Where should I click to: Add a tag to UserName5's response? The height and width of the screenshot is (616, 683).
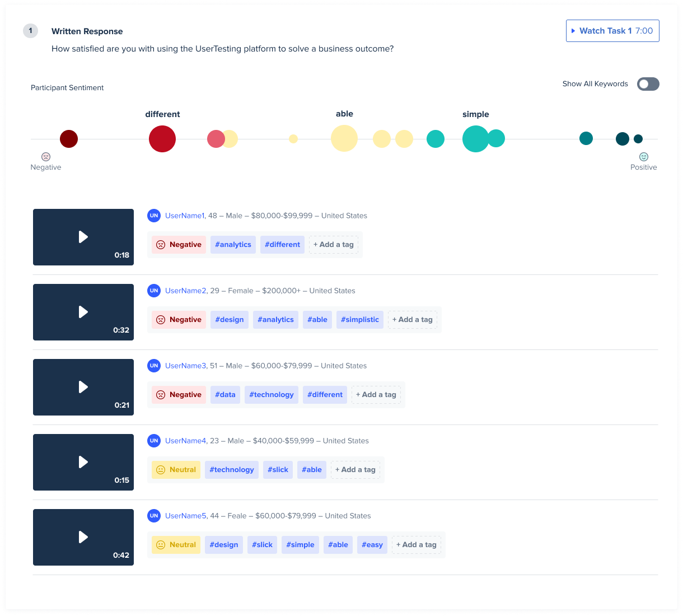(x=417, y=545)
